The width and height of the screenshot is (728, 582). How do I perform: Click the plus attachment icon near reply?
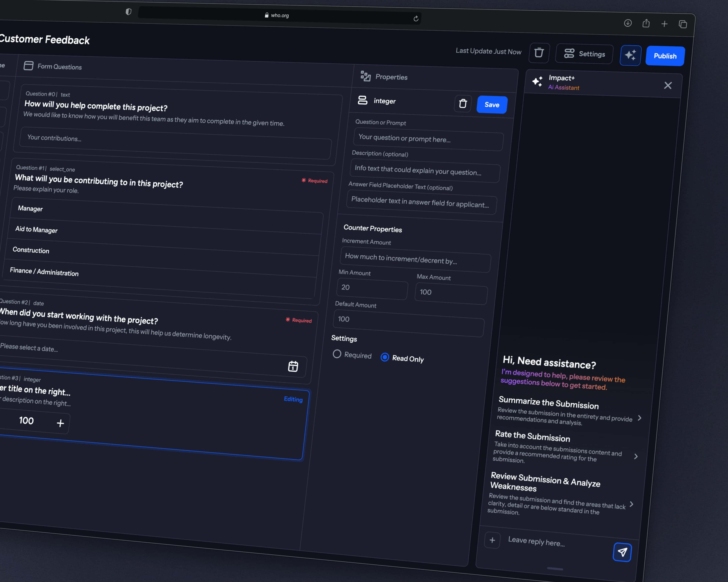coord(492,540)
